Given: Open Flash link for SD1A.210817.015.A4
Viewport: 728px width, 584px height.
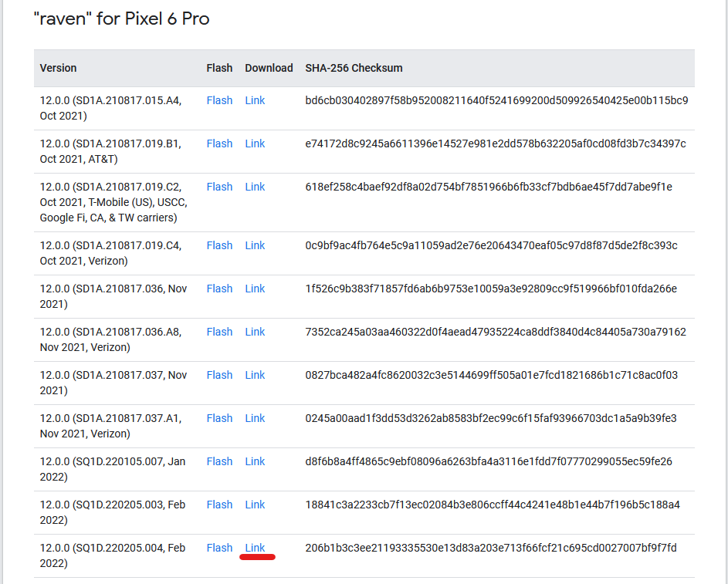Looking at the screenshot, I should click(219, 100).
